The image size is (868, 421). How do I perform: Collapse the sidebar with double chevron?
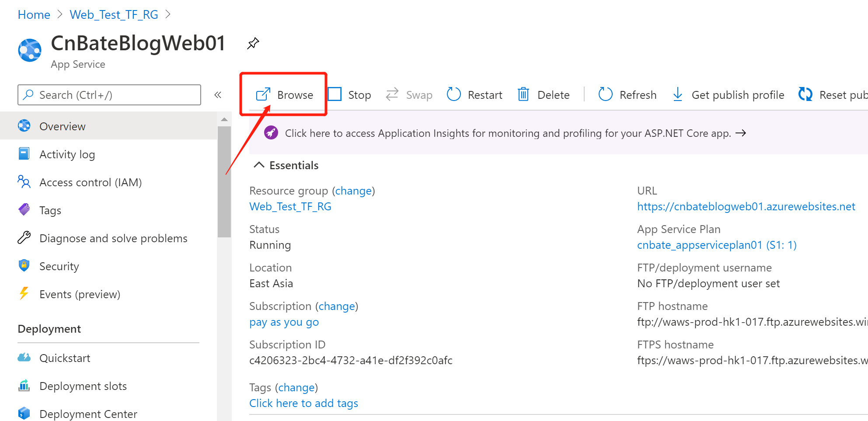coord(218,95)
